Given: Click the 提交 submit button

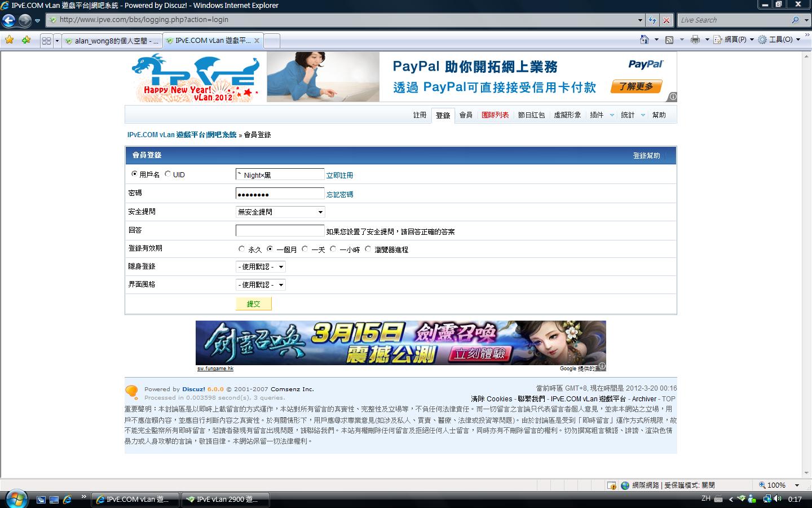Looking at the screenshot, I should coord(253,304).
